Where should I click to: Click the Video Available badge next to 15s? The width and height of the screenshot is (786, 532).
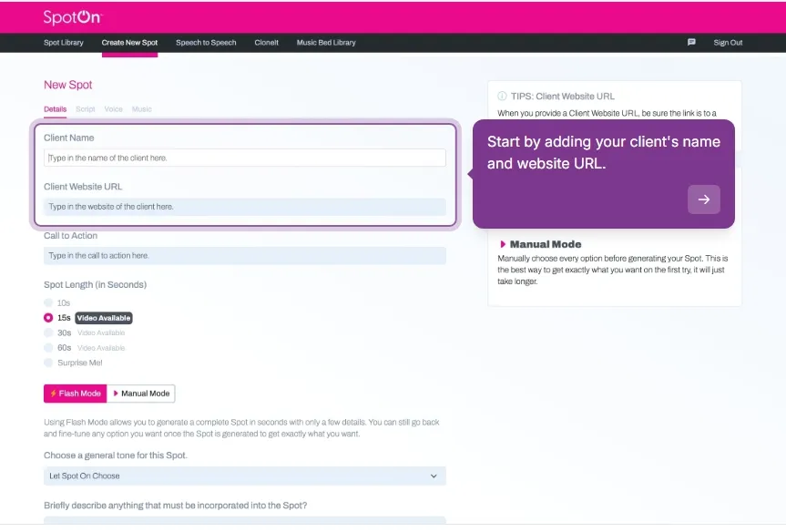pyautogui.click(x=104, y=318)
